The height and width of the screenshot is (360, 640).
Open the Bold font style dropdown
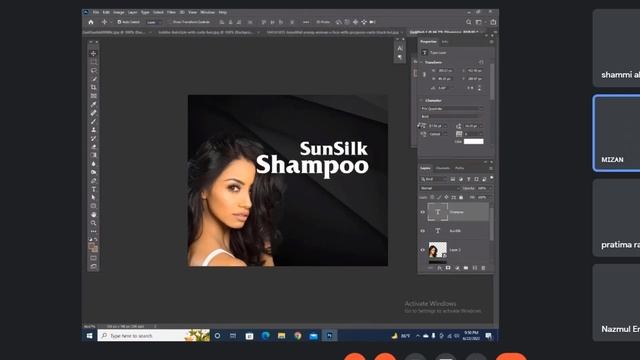click(451, 116)
